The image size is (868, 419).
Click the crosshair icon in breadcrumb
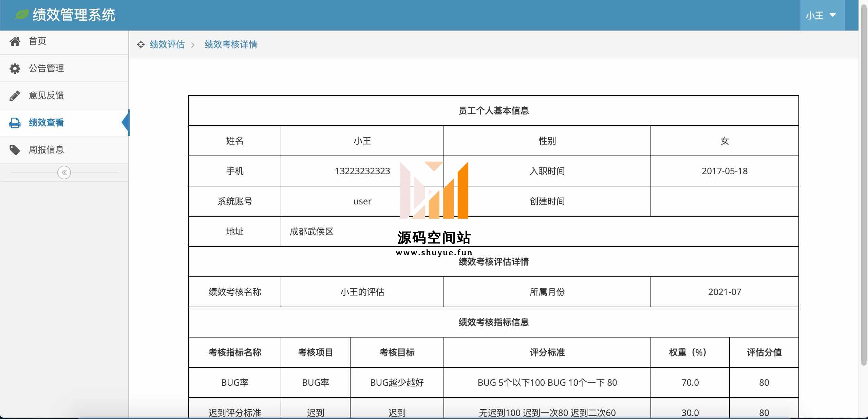(141, 44)
